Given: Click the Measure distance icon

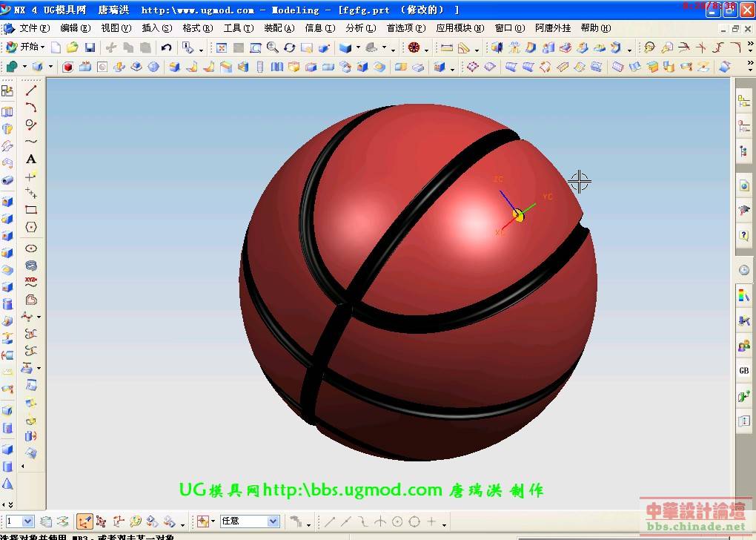Looking at the screenshot, I should tap(447, 47).
